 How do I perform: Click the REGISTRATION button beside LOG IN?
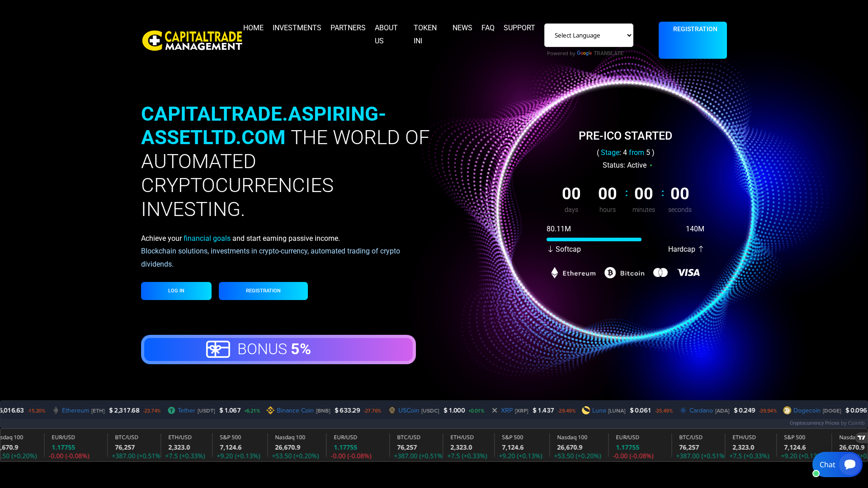263,291
